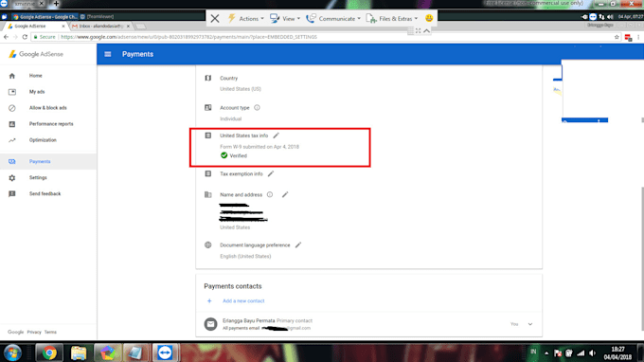Image resolution: width=644 pixels, height=362 pixels.
Task: Open Chrome from Windows taskbar
Action: click(49, 353)
